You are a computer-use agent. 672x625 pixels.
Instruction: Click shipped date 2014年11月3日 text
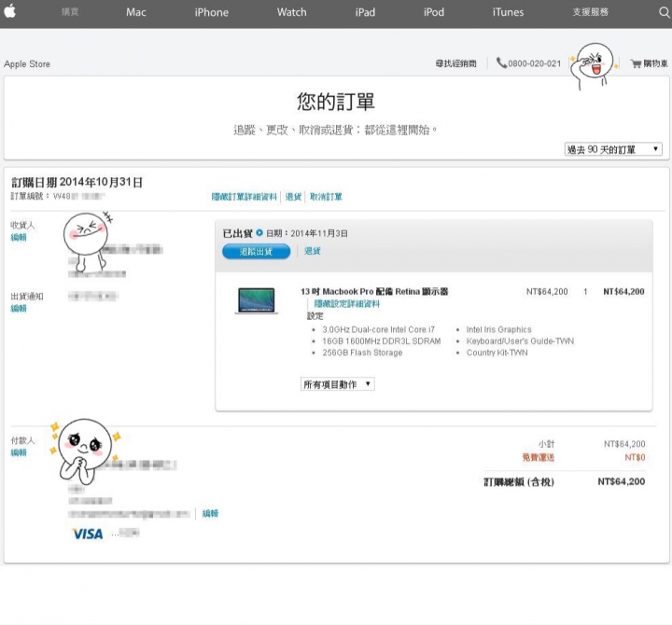coord(319,233)
